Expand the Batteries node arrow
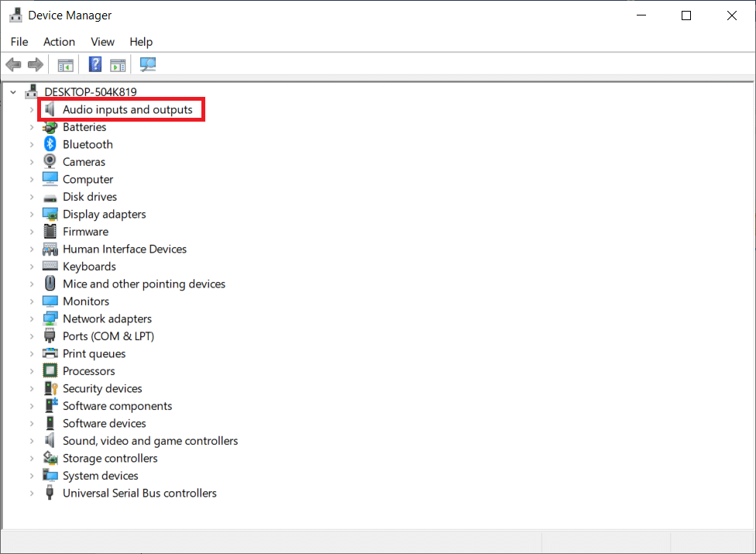This screenshot has width=756, height=554. pyautogui.click(x=32, y=127)
